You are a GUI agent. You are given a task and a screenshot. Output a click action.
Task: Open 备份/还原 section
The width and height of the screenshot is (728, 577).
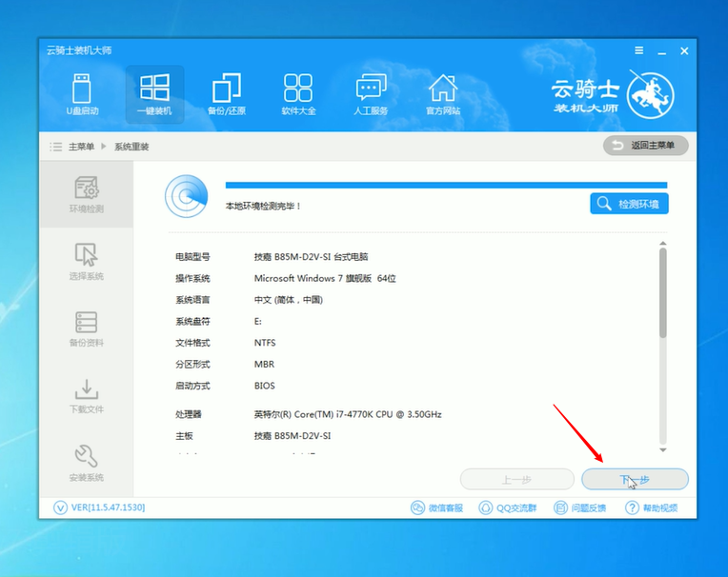227,94
